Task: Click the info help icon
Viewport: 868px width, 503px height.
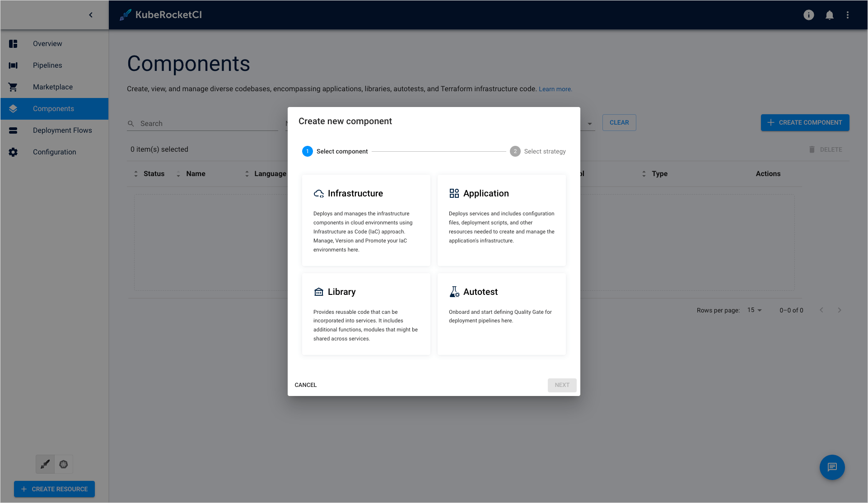Action: 809,14
